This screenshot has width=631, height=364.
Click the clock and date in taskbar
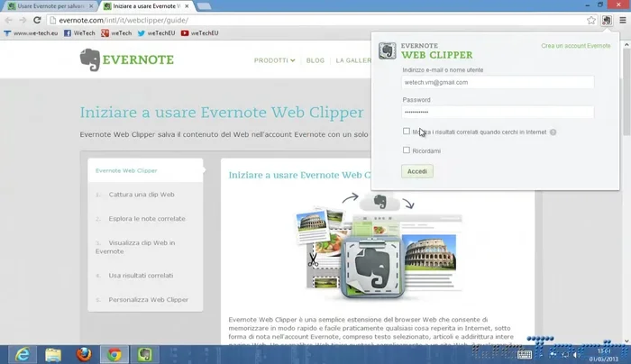click(x=604, y=355)
